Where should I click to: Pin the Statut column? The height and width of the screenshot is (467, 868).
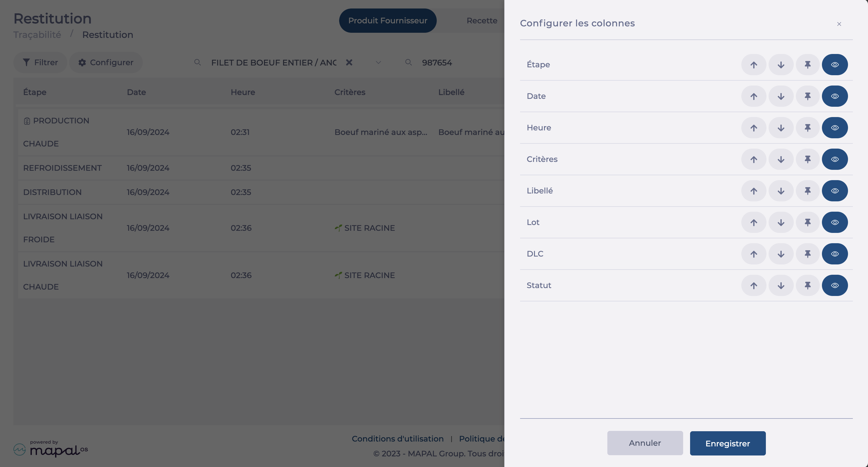[808, 285]
